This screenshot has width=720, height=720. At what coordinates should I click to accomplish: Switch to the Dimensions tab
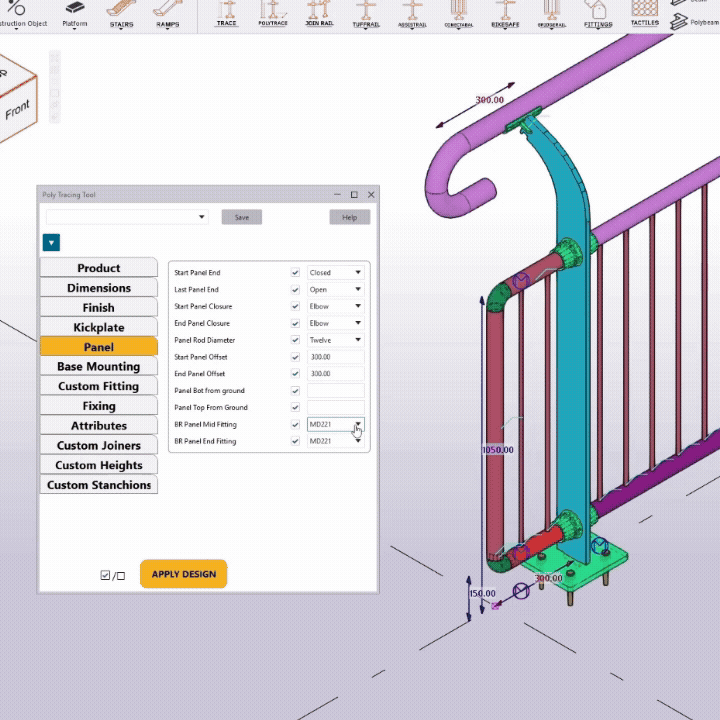[99, 288]
